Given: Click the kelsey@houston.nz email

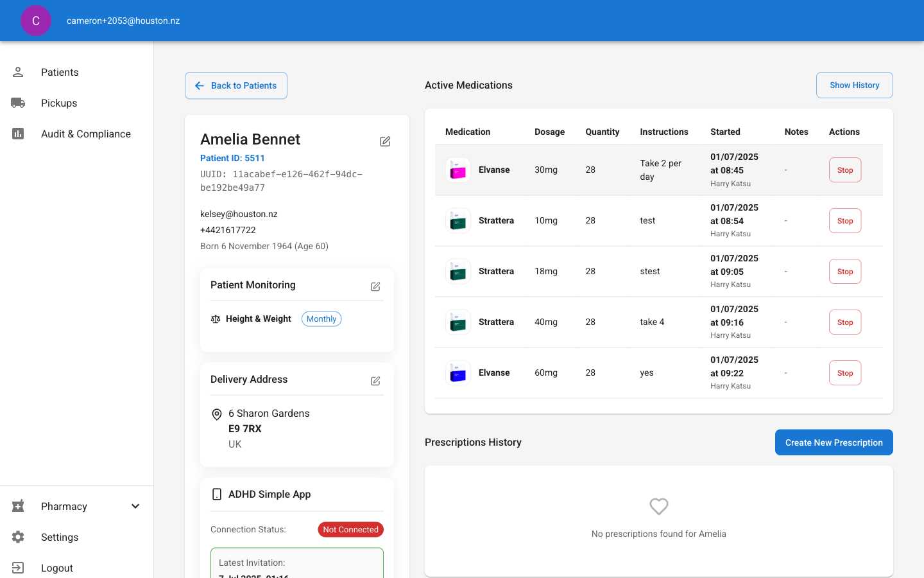Looking at the screenshot, I should coord(239,214).
